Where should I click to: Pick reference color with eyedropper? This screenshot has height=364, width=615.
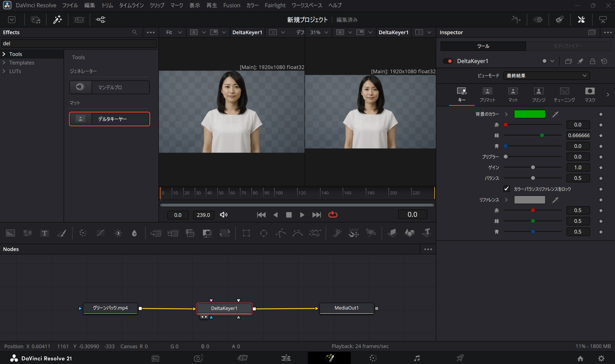(x=555, y=200)
